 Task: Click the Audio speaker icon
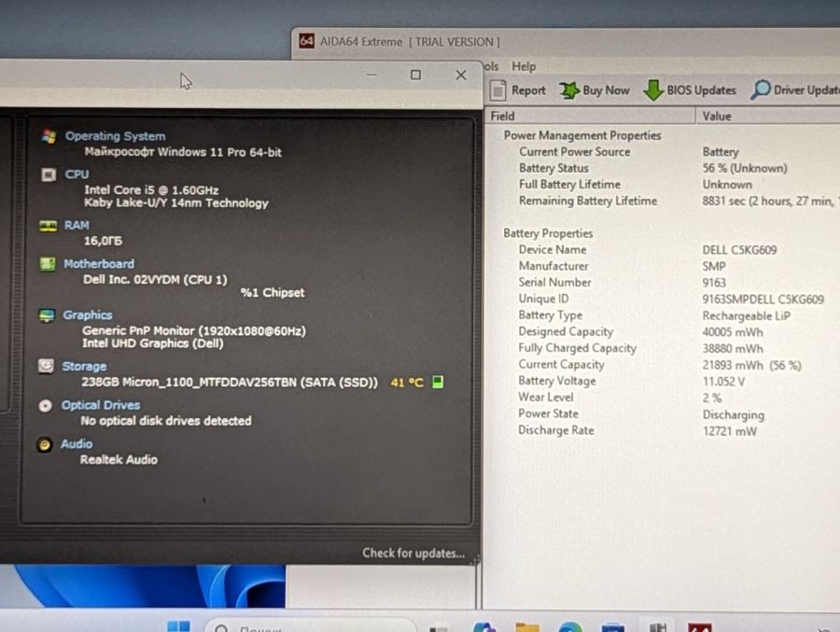(x=45, y=444)
